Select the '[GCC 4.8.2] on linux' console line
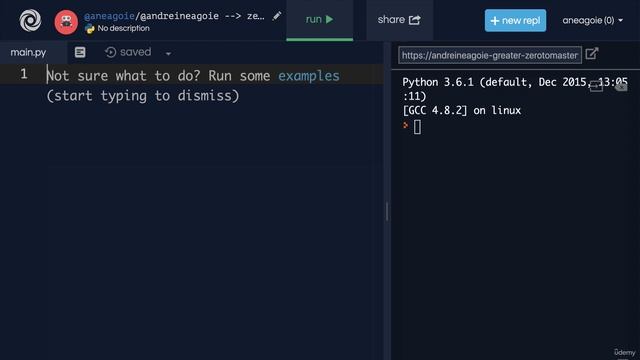The image size is (640, 360). (x=462, y=111)
